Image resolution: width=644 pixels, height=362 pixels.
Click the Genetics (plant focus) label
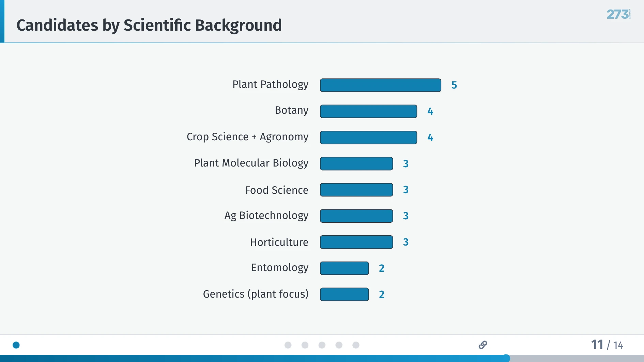point(256,294)
